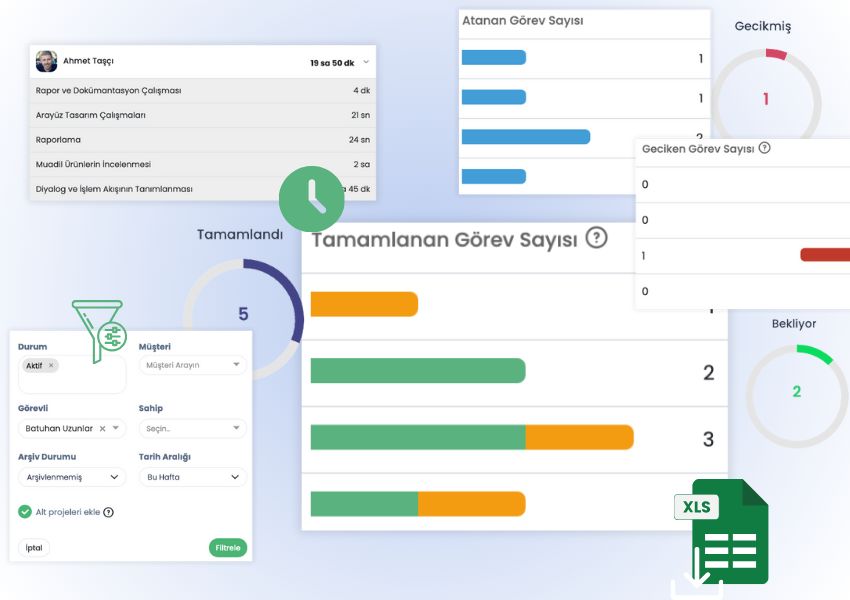Remove the Aktif tag from Durum

(x=52, y=365)
